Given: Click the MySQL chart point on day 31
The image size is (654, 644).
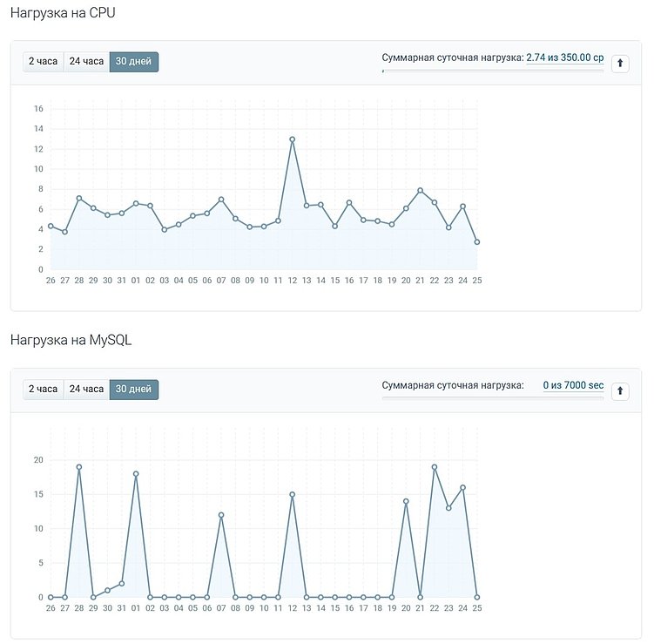Looking at the screenshot, I should [121, 584].
